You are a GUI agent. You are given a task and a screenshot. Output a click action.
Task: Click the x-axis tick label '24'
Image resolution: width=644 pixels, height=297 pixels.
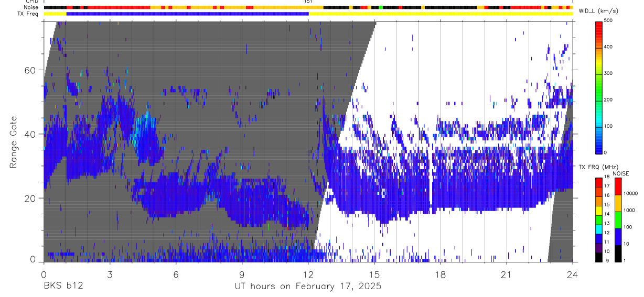tap(573, 274)
